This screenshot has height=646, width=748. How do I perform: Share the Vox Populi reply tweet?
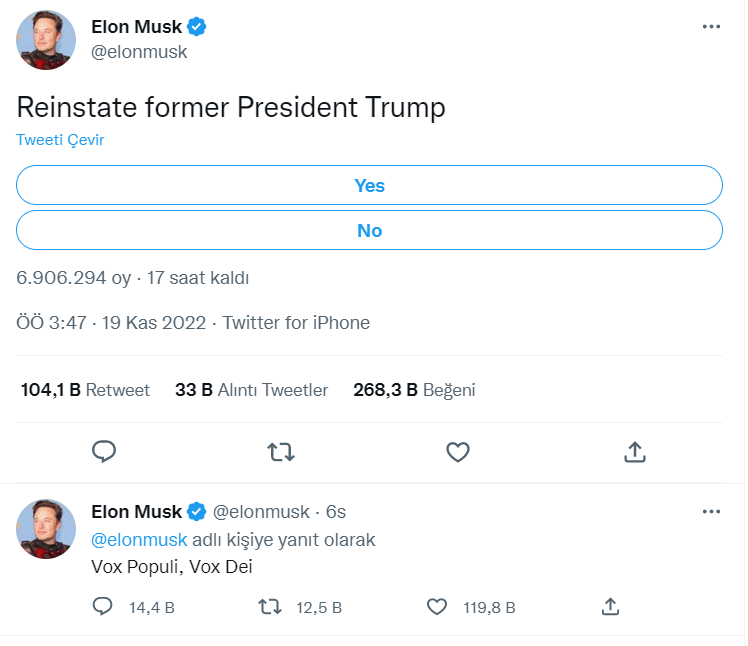point(611,606)
